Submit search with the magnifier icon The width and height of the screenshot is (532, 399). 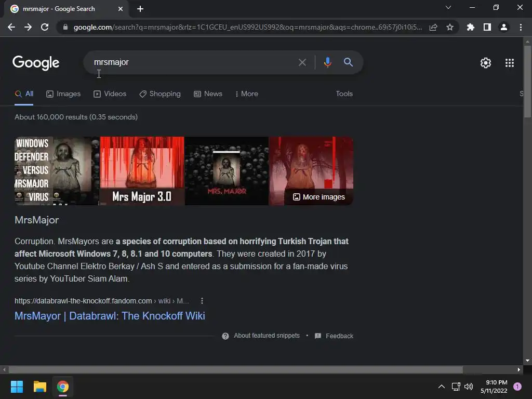(349, 62)
